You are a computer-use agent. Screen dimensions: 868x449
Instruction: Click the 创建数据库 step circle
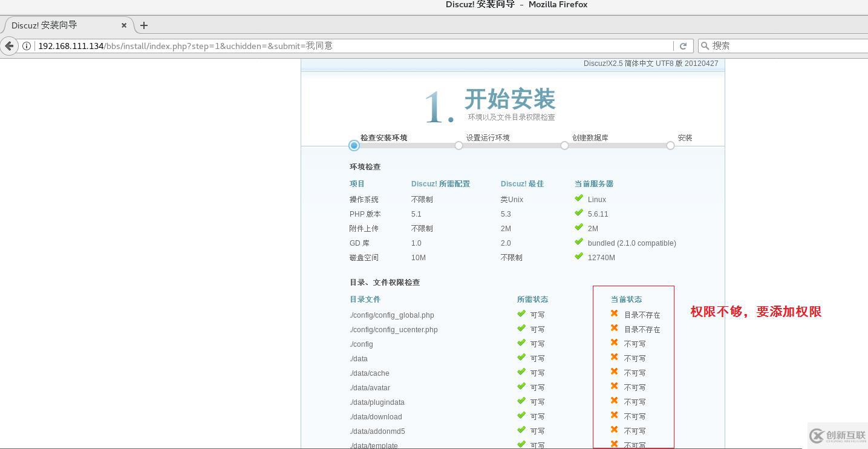tap(564, 145)
